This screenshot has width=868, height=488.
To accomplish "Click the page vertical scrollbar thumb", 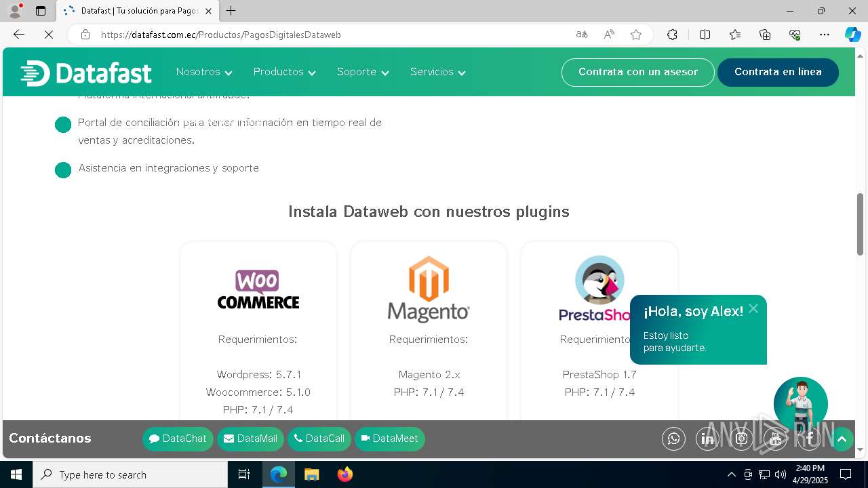I will tap(861, 224).
